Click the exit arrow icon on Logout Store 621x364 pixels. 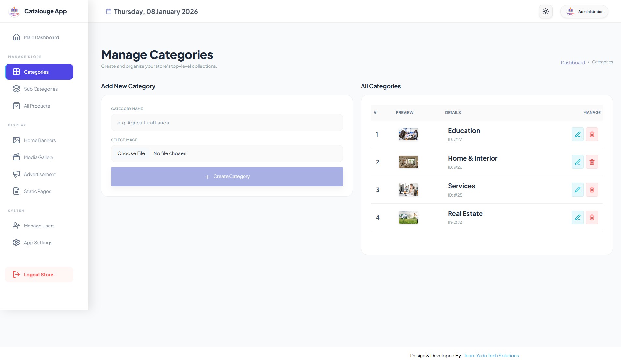(x=16, y=274)
